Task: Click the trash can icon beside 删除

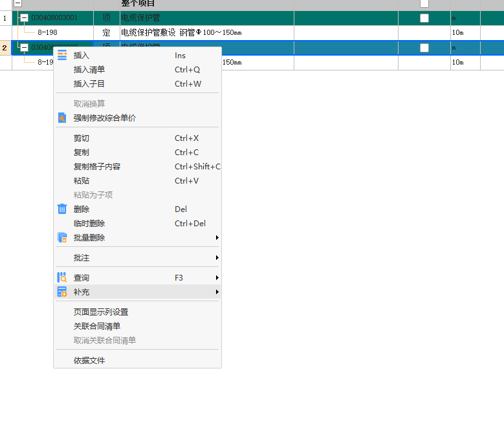Action: (x=62, y=209)
